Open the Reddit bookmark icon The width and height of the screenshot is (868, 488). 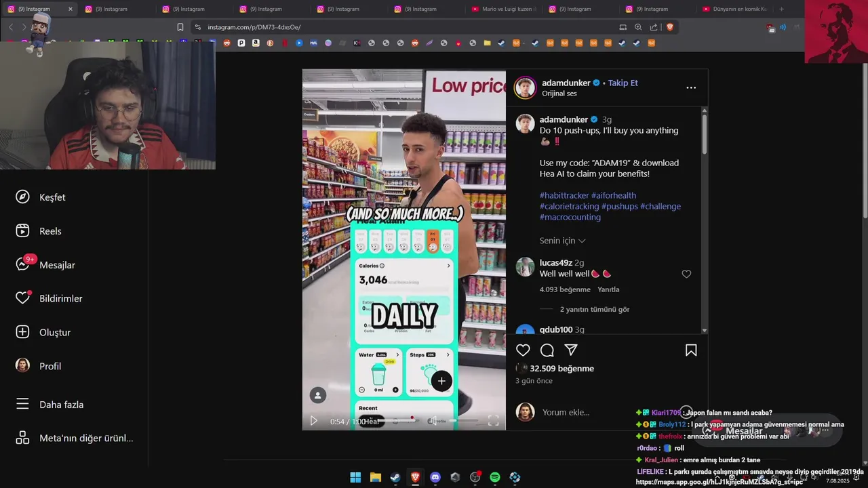pyautogui.click(x=226, y=43)
